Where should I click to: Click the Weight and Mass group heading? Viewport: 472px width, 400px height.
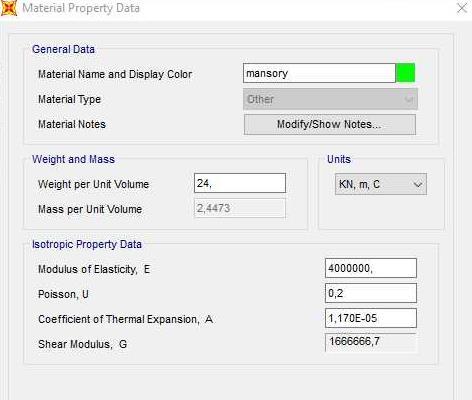[x=73, y=159]
